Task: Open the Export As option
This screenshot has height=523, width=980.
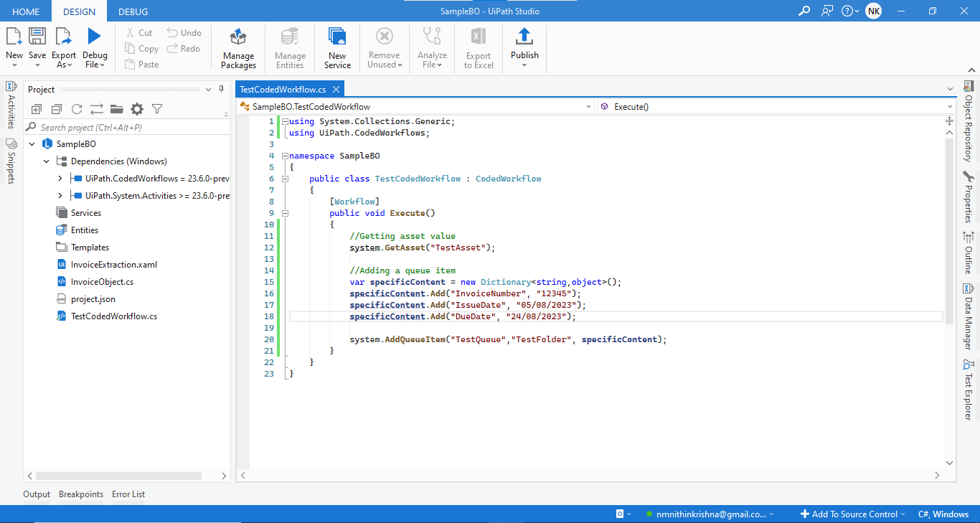Action: click(x=64, y=47)
